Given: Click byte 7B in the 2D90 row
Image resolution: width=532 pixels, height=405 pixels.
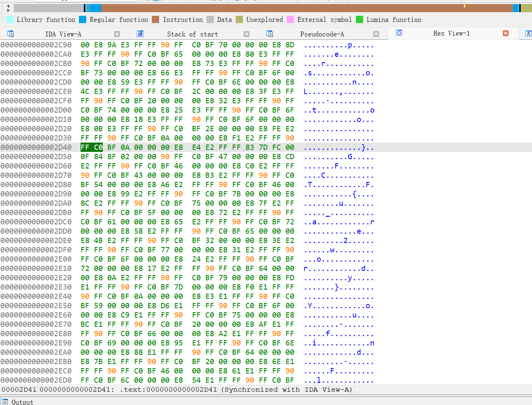Looking at the screenshot, I should [236, 194].
